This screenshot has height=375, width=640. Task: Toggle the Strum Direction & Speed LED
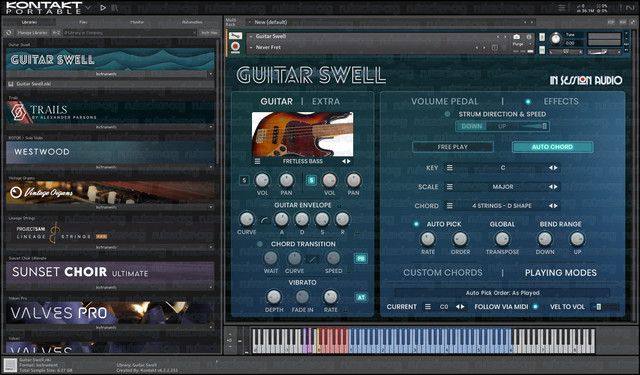[x=447, y=114]
